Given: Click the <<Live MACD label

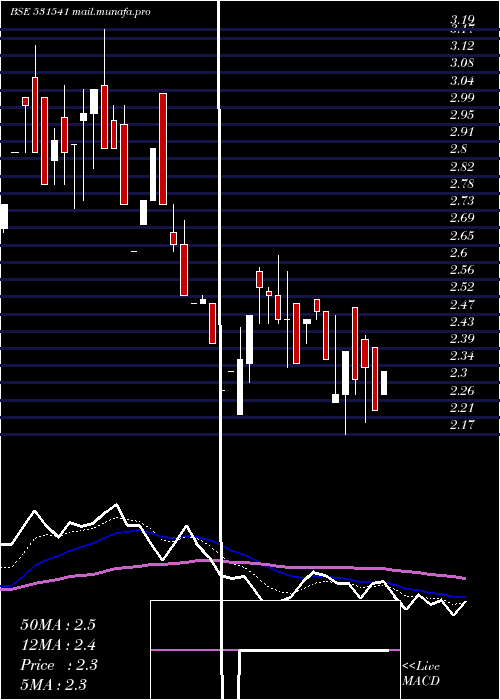Looking at the screenshot, I should coord(421,673).
